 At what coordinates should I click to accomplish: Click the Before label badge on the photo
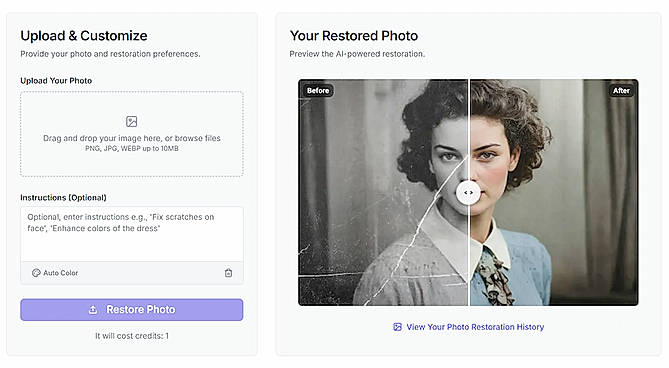(318, 90)
